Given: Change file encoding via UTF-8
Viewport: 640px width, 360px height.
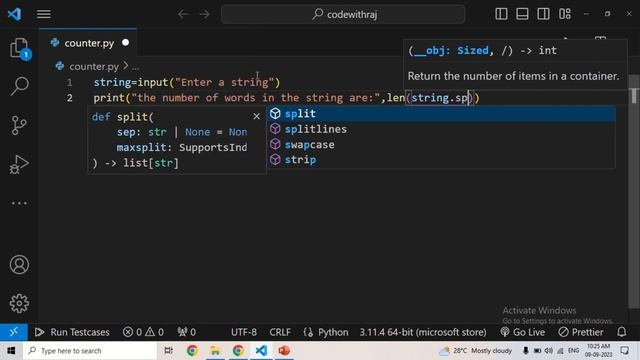Looking at the screenshot, I should click(244, 332).
